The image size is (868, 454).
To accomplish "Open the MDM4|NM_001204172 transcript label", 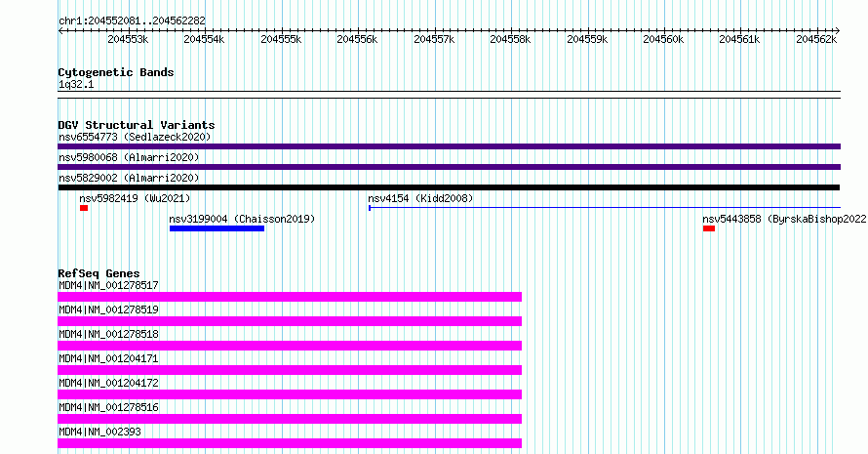I will click(x=108, y=383).
